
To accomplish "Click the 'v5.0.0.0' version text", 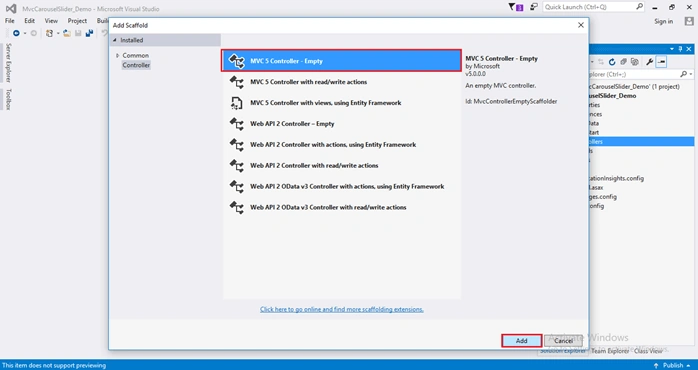I will [x=475, y=74].
